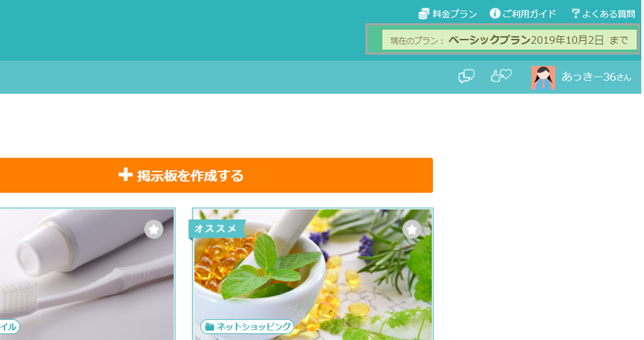Open the 料金プラン pricing link
This screenshot has width=644, height=340.
(x=448, y=14)
